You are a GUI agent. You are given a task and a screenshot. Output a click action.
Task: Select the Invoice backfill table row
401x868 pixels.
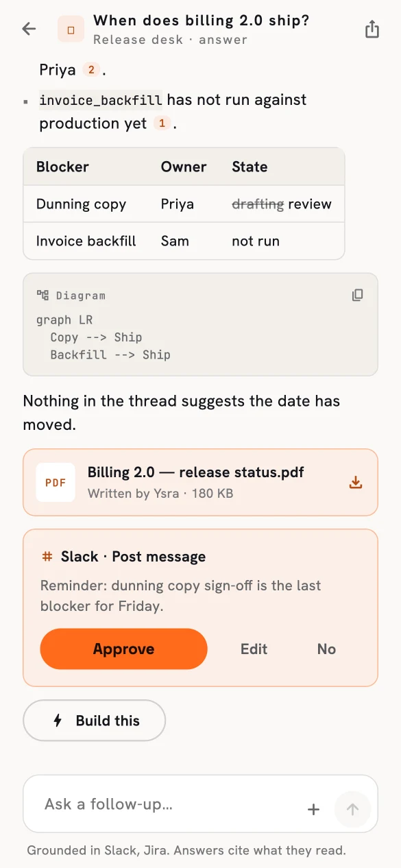(x=184, y=241)
